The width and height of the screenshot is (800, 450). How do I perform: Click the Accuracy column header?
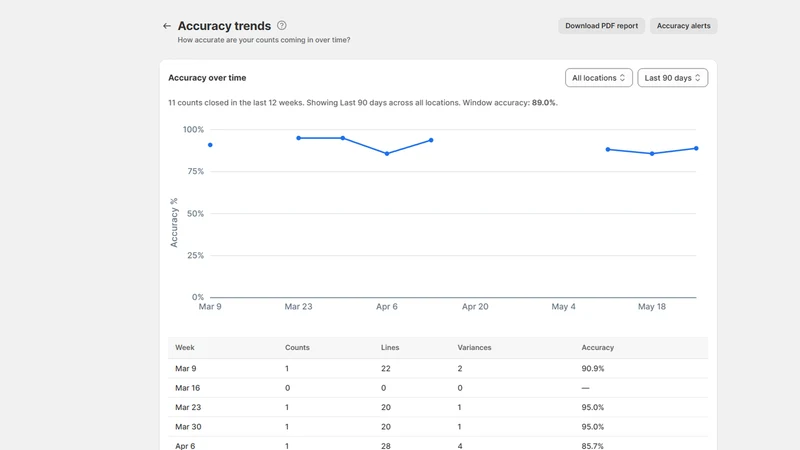[597, 347]
